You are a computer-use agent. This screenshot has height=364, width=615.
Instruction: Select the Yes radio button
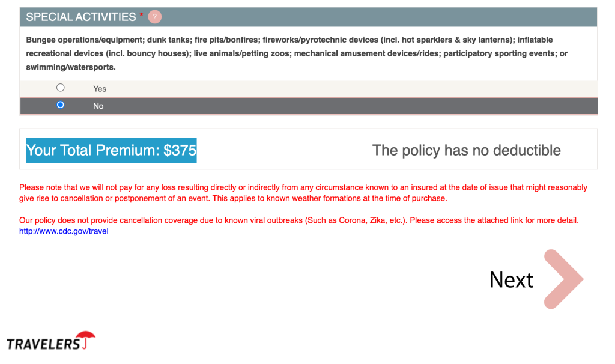click(60, 88)
